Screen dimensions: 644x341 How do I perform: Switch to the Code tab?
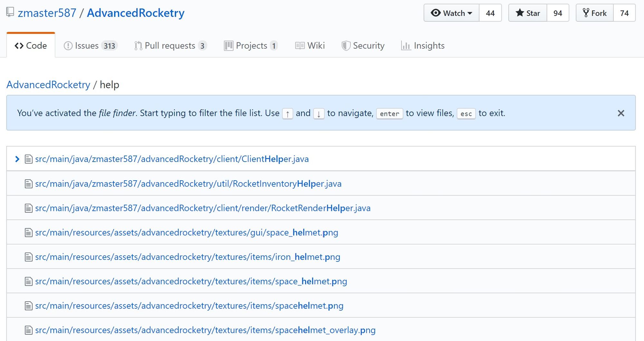pyautogui.click(x=31, y=45)
